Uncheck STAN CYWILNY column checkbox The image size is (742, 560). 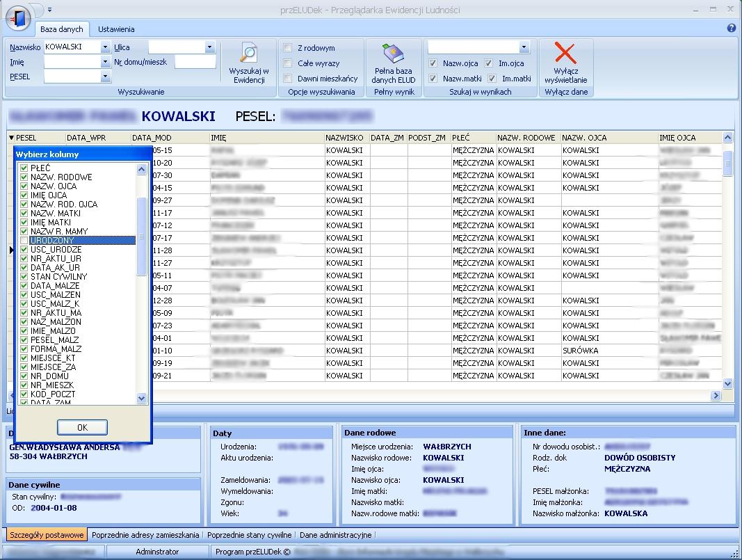pos(24,276)
